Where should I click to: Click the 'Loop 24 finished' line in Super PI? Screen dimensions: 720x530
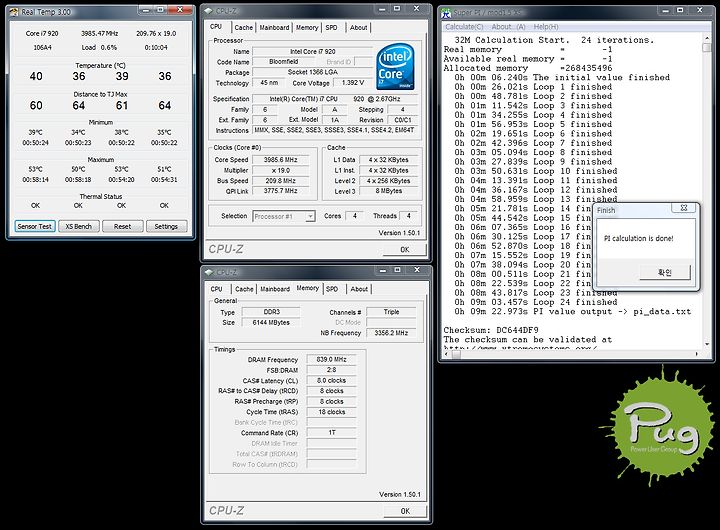(536, 302)
